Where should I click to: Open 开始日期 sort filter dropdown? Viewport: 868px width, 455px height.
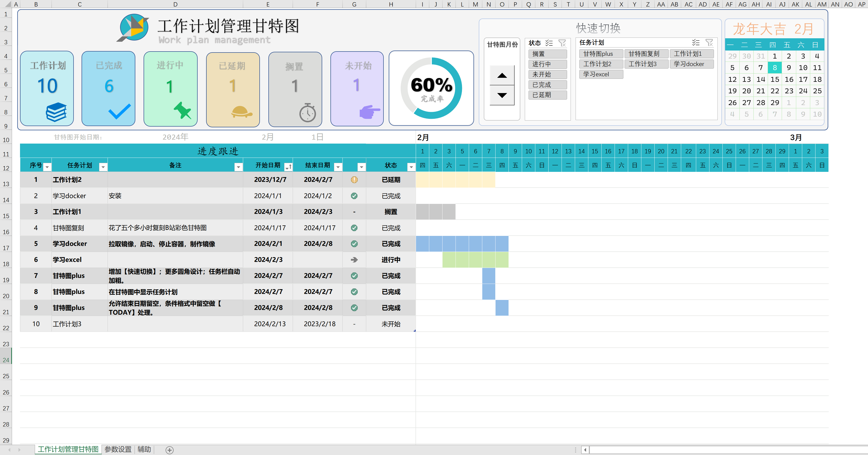coord(288,167)
